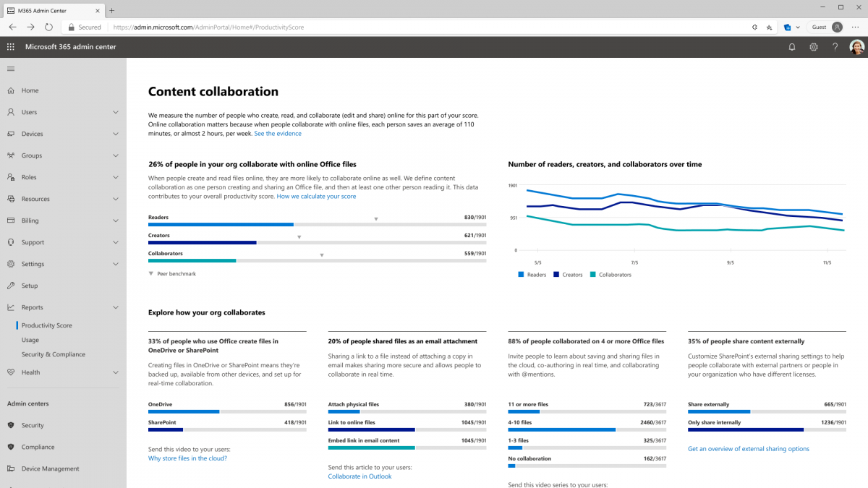Expand the Billing menu chevron
Screen dimensions: 868x488
pyautogui.click(x=116, y=221)
